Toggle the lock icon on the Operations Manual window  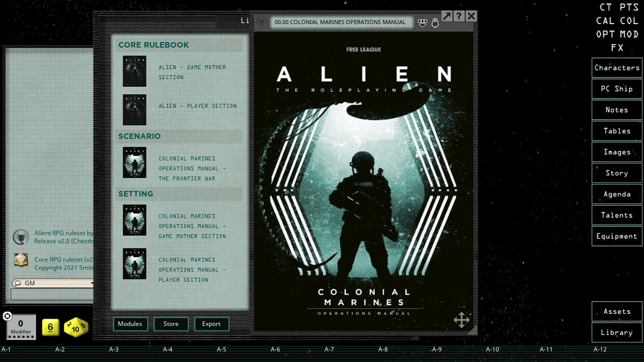435,22
